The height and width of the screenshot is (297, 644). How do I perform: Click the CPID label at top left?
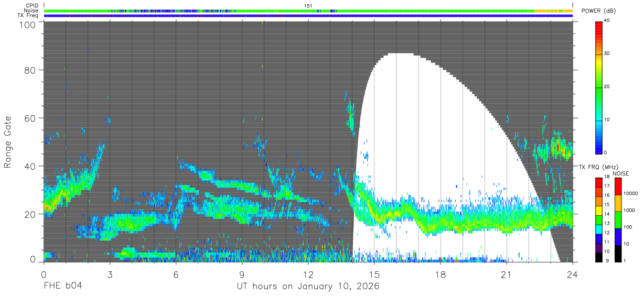[x=32, y=5]
